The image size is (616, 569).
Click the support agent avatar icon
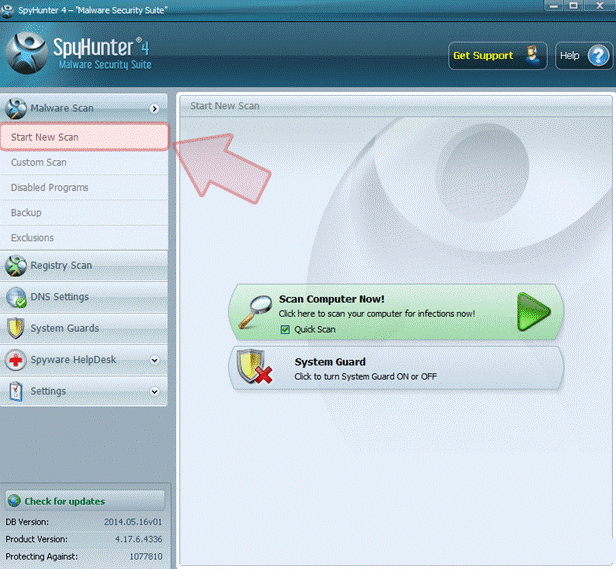[533, 55]
